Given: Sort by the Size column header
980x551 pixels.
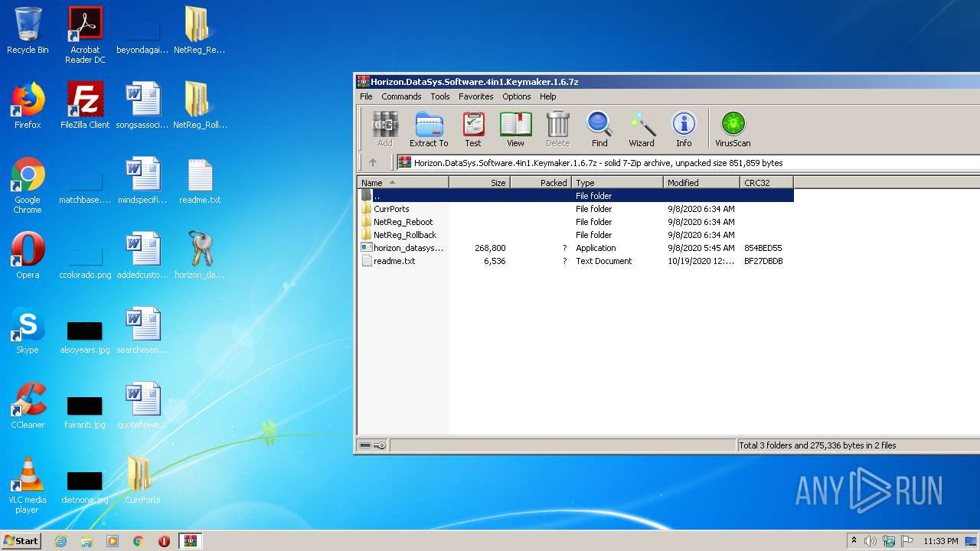Looking at the screenshot, I should click(x=479, y=182).
